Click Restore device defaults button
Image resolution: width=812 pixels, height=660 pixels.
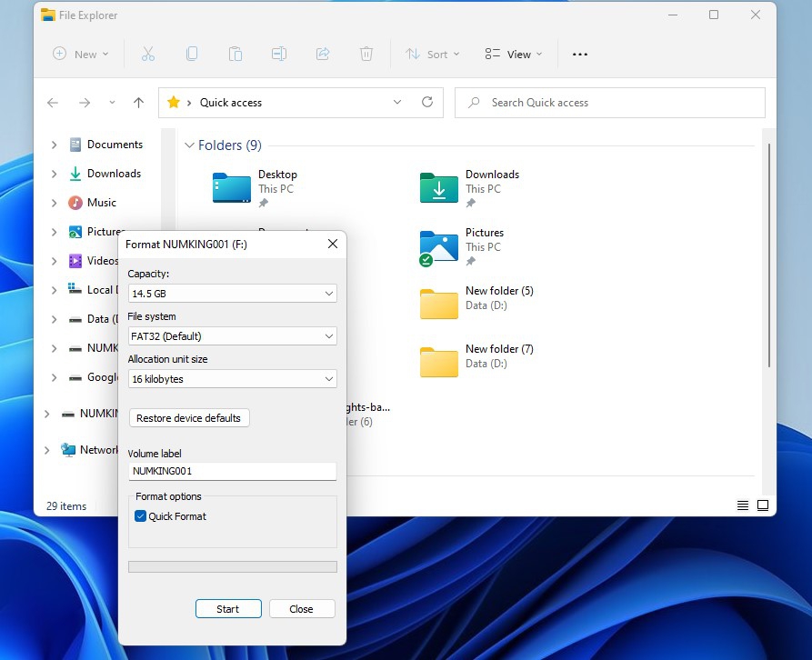(188, 418)
